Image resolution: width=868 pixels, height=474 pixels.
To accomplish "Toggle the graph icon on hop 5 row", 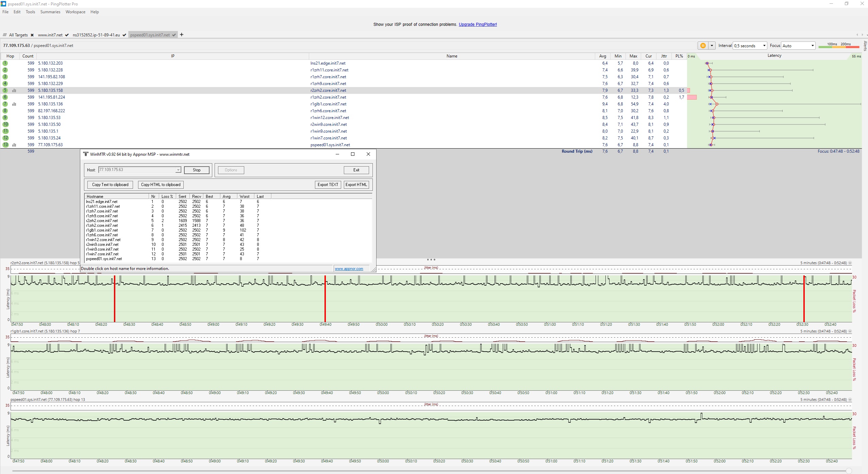I will pos(14,90).
